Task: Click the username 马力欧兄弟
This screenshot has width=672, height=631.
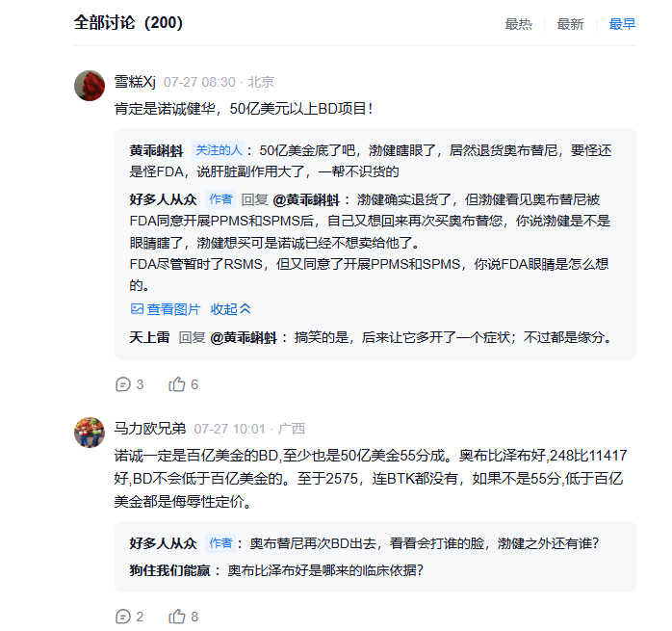Action: 150,429
